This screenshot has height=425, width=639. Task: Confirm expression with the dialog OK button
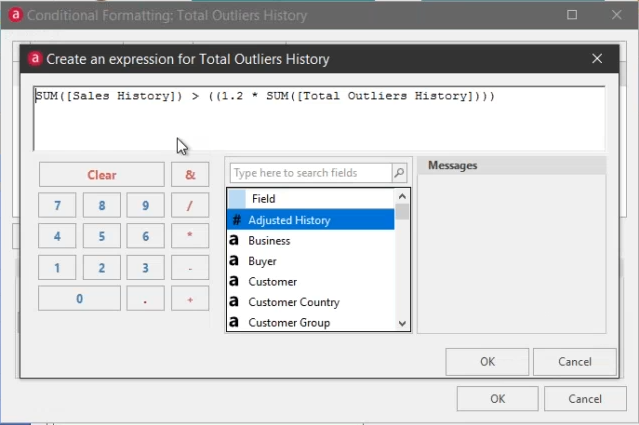tap(487, 361)
